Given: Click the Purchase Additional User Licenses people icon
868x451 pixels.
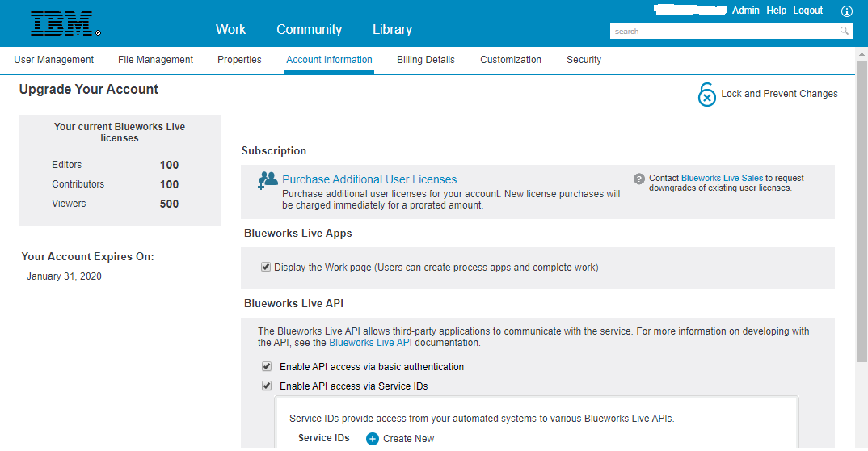Looking at the screenshot, I should [268, 180].
